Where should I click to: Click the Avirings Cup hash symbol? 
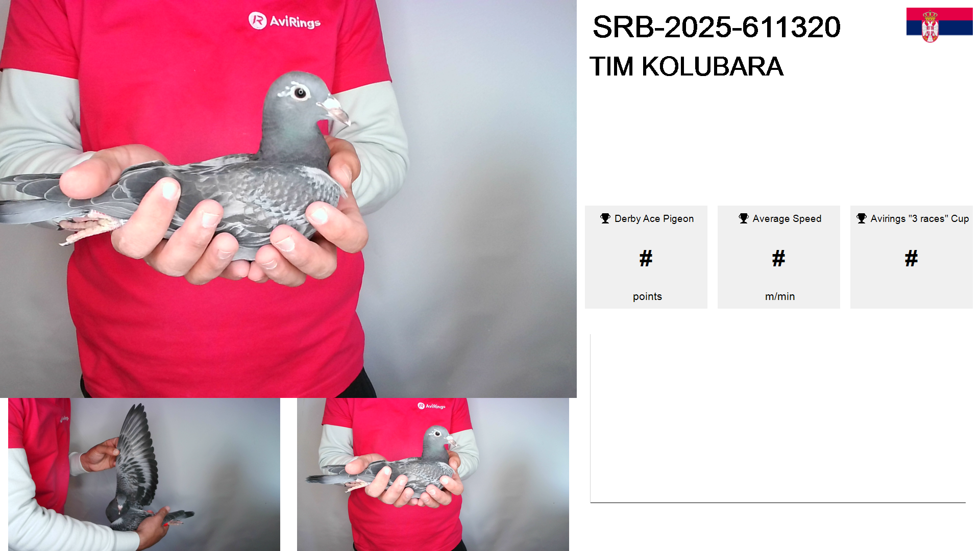pos(912,258)
